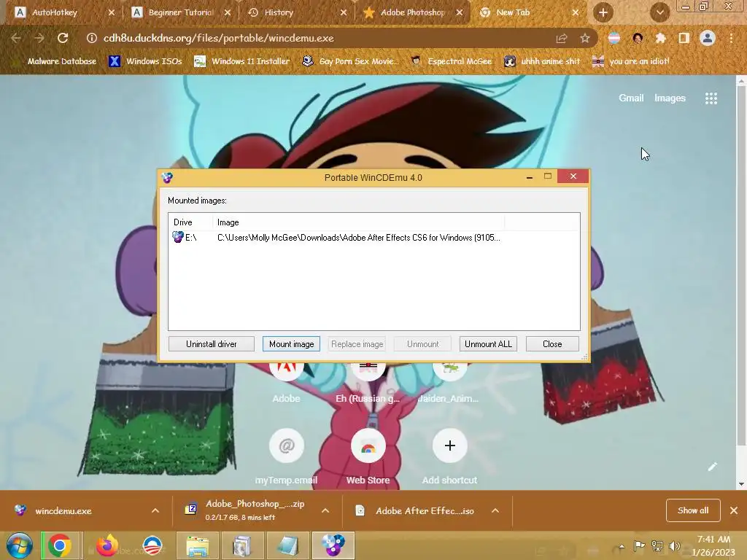Open wincdemu.exe download item

(x=63, y=510)
